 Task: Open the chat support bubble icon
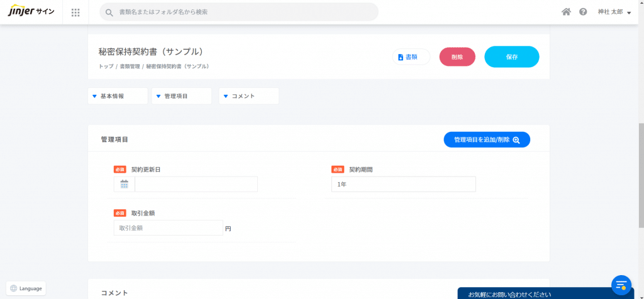coord(621,284)
